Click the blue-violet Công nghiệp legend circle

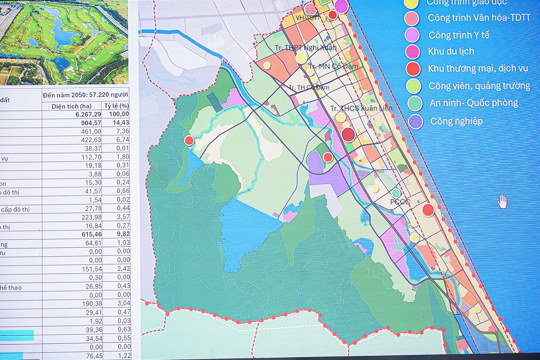[415, 121]
